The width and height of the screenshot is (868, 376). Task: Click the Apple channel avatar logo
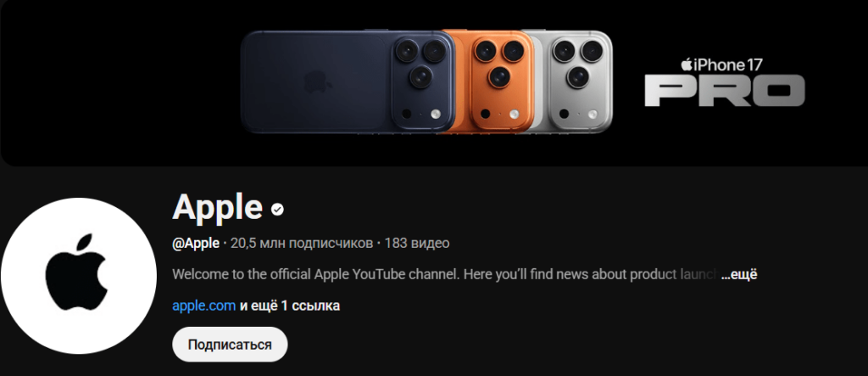coord(78,276)
